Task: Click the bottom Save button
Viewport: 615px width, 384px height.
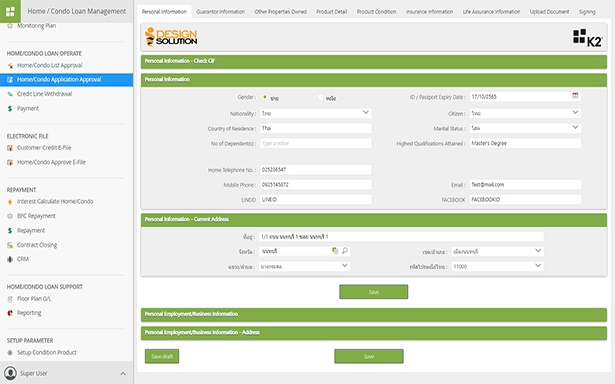Action: 369,356
